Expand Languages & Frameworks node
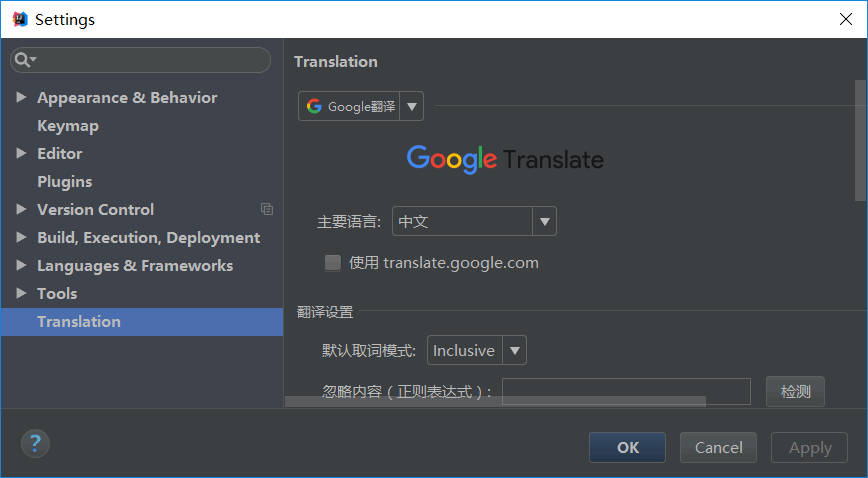This screenshot has height=478, width=868. pyautogui.click(x=21, y=265)
